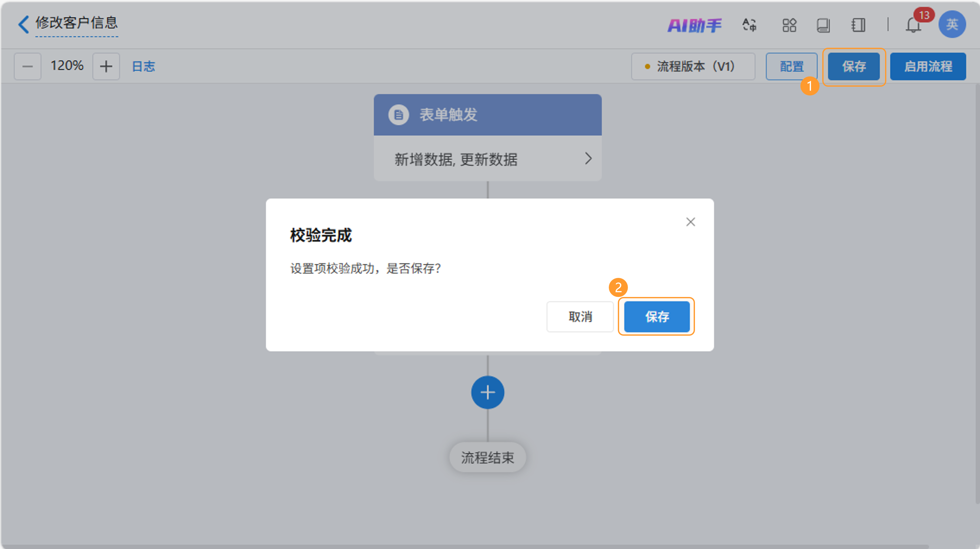Confirm with dialog 保存 button
This screenshot has width=980, height=549.
tap(657, 316)
